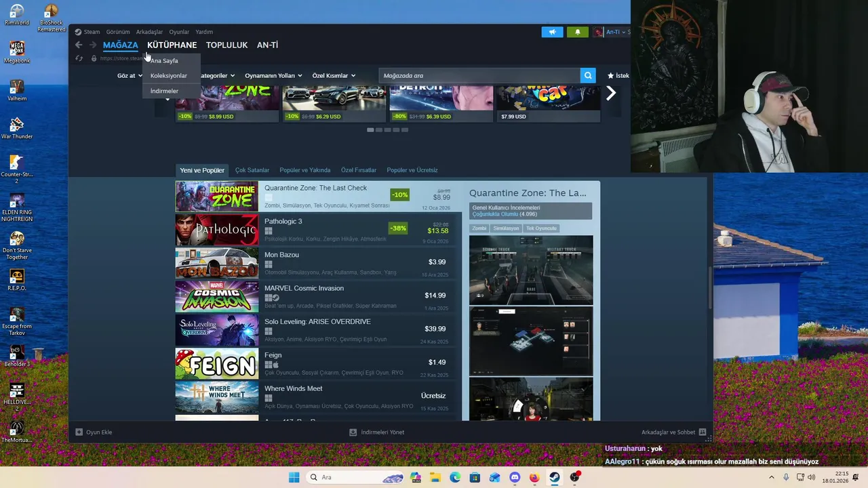Reload the store page
Viewport: 868px width, 488px height.
79,58
